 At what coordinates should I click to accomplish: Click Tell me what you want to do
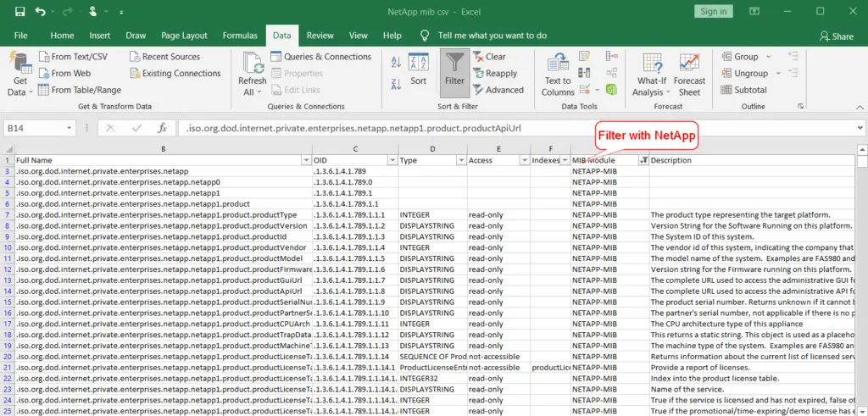click(x=492, y=36)
